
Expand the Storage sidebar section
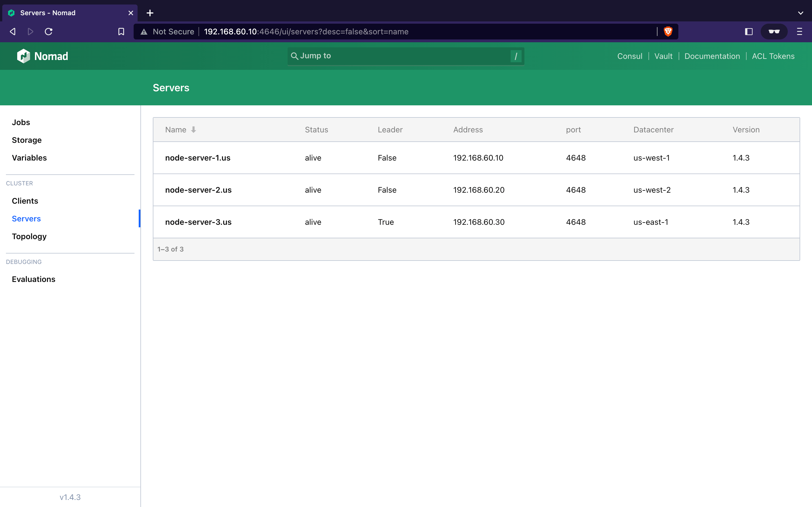26,140
